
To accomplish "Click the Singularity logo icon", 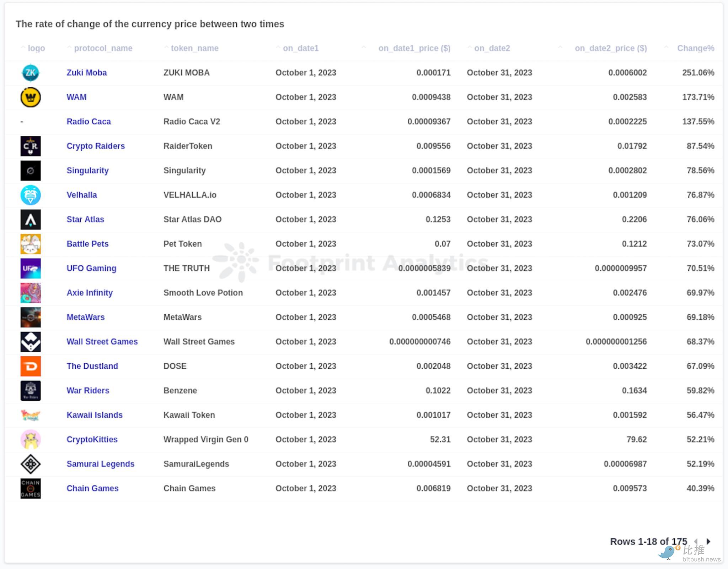I will tap(31, 170).
